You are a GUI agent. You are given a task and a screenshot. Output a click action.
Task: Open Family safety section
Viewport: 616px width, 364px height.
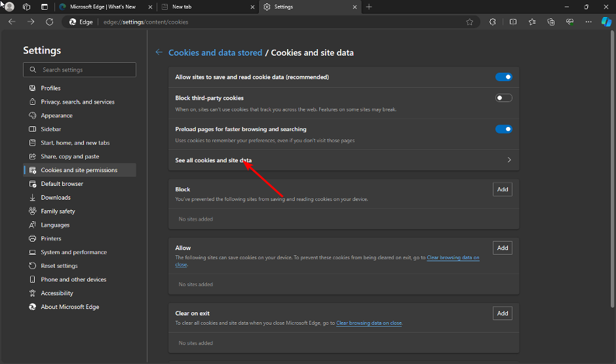[80, 211]
